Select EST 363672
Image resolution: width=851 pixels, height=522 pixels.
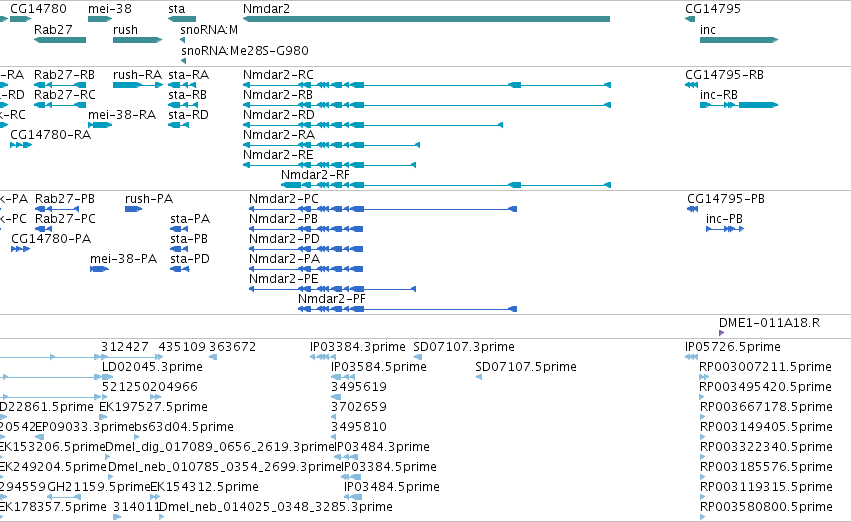[x=232, y=347]
